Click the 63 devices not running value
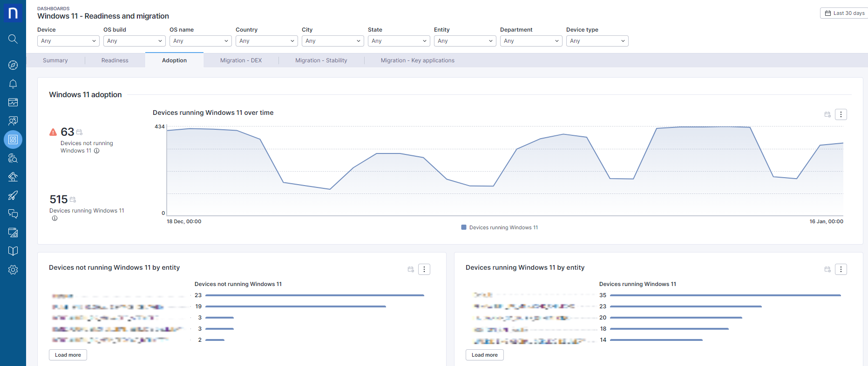The width and height of the screenshot is (868, 366). 68,132
